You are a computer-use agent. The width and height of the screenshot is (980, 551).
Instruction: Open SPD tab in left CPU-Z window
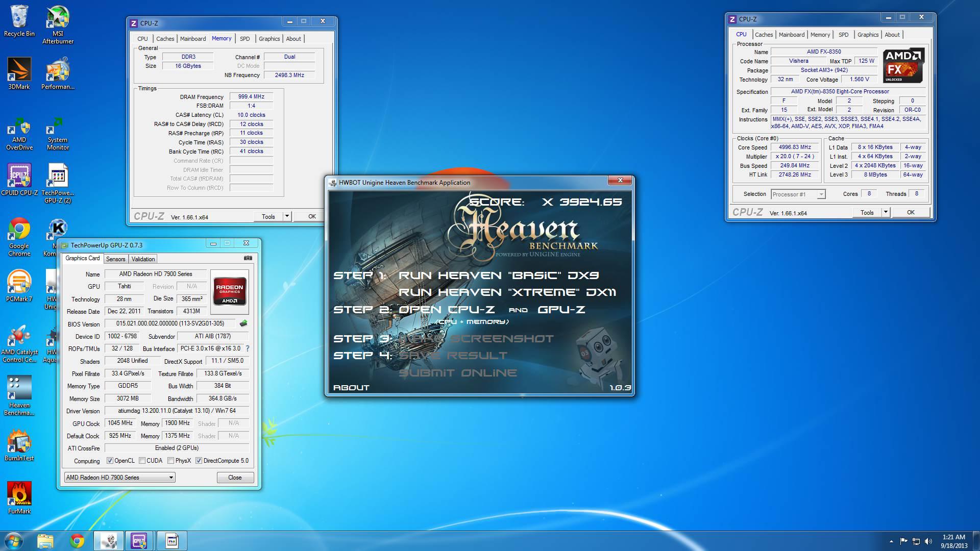(245, 39)
